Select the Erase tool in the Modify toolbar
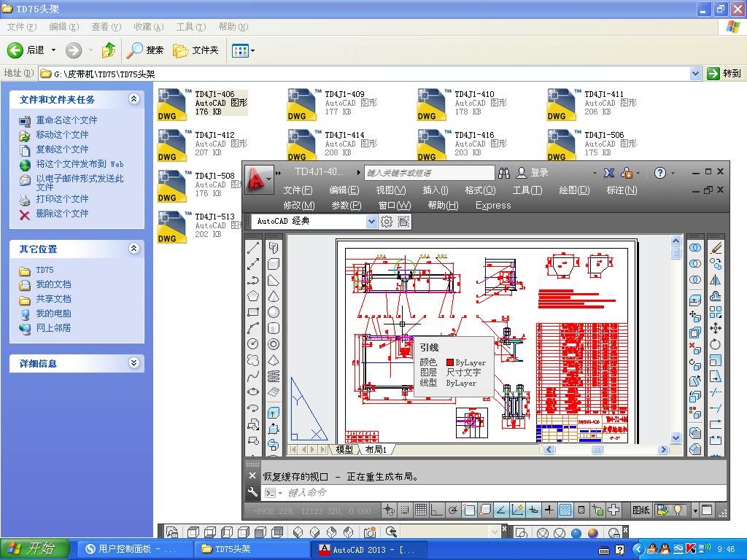This screenshot has height=560, width=747. (x=716, y=248)
